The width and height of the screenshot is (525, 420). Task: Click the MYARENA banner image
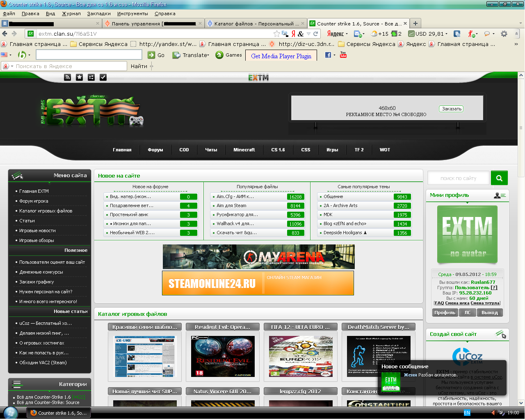[258, 257]
